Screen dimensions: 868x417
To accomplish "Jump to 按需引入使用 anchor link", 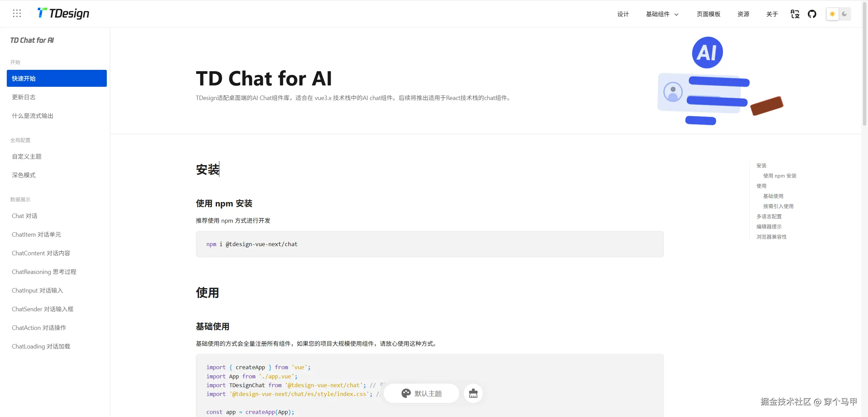I will coord(778,206).
